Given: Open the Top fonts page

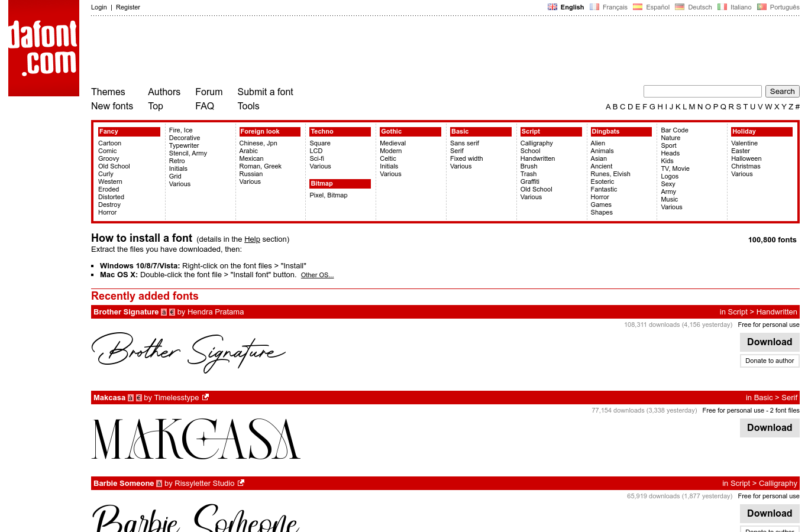Looking at the screenshot, I should pyautogui.click(x=156, y=106).
